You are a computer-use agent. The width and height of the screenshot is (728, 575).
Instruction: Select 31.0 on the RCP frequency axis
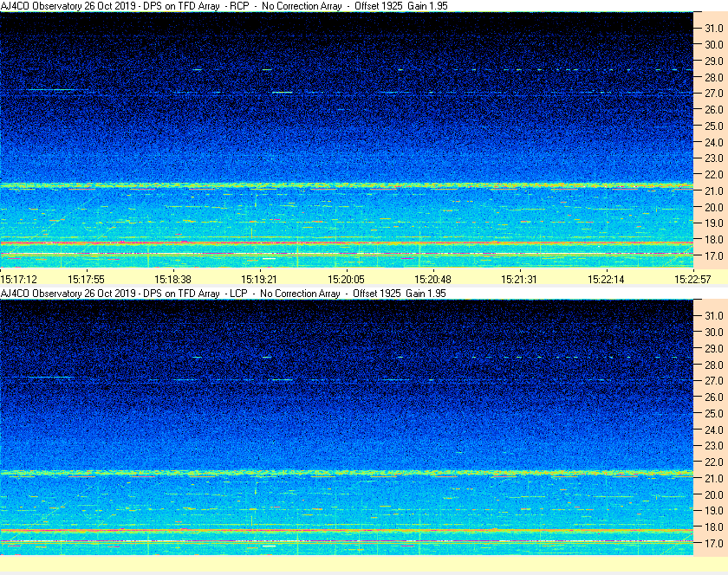point(713,28)
